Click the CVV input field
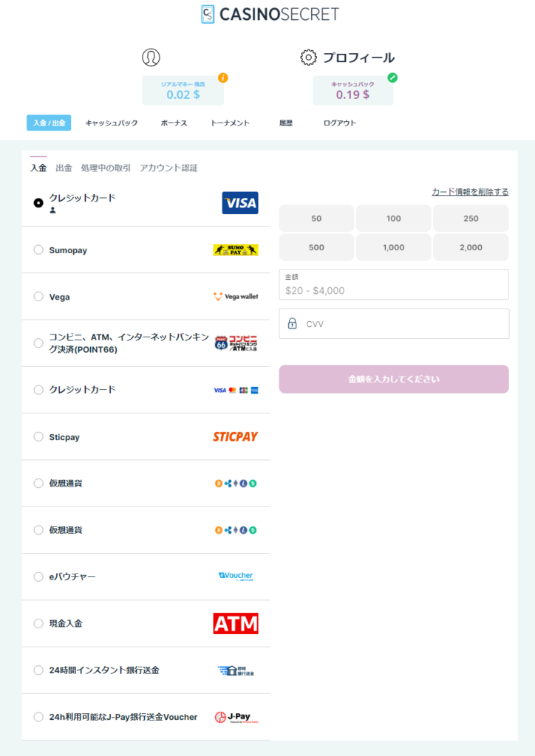 (394, 323)
